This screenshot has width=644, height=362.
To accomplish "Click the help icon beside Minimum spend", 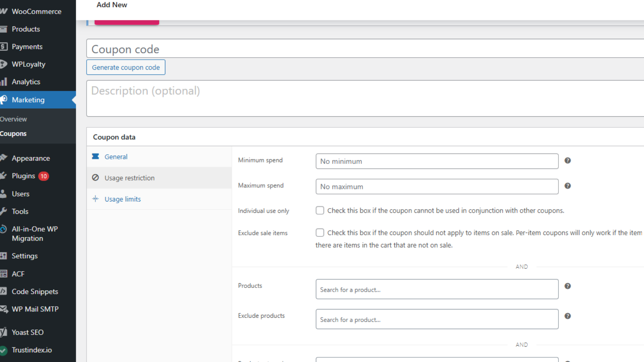I will coord(568,161).
